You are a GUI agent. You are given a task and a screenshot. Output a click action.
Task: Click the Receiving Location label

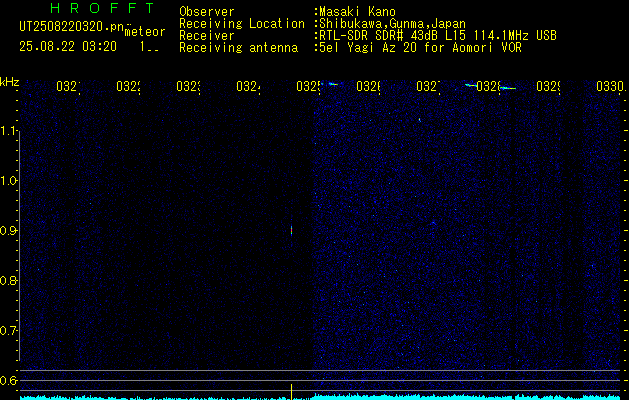coord(242,24)
